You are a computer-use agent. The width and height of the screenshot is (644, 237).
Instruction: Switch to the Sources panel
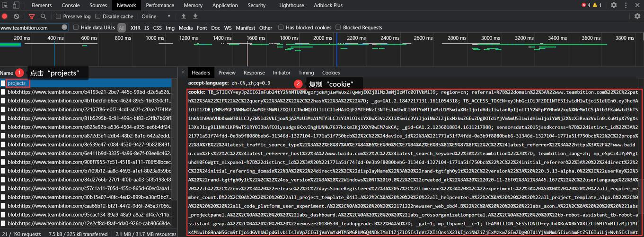(98, 5)
